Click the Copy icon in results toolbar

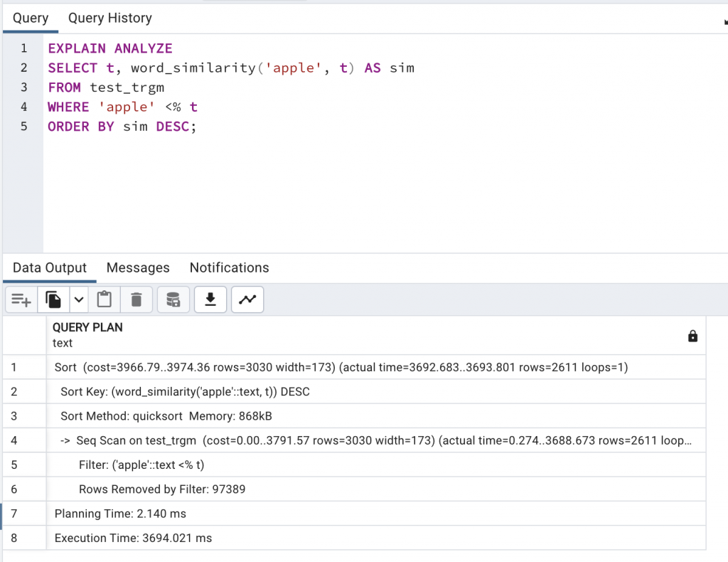tap(53, 300)
